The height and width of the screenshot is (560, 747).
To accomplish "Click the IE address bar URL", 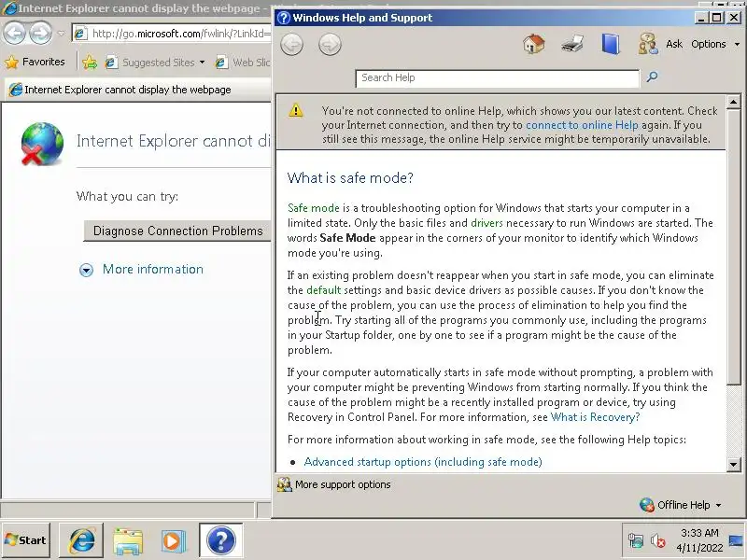I will pos(181,34).
